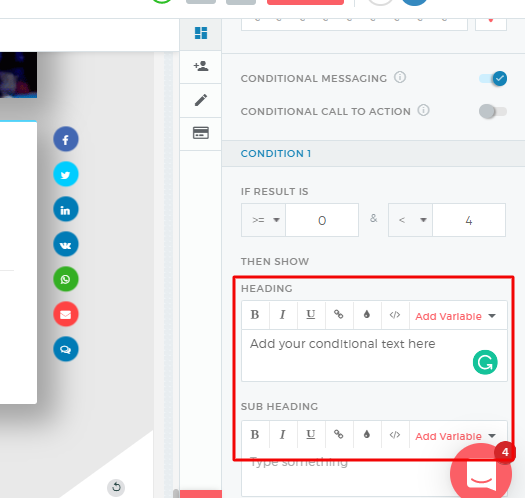The height and width of the screenshot is (498, 525).
Task: Click the Heading conditional text area
Action: point(374,356)
